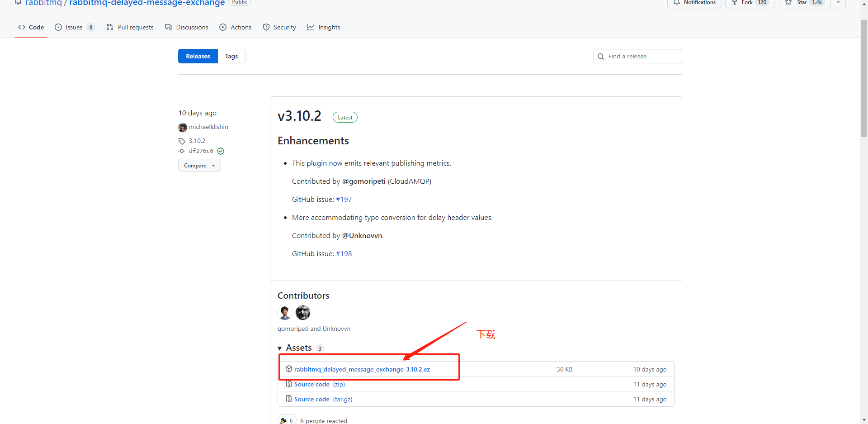Go to the Discussions tab
868x424 pixels.
coord(187,27)
